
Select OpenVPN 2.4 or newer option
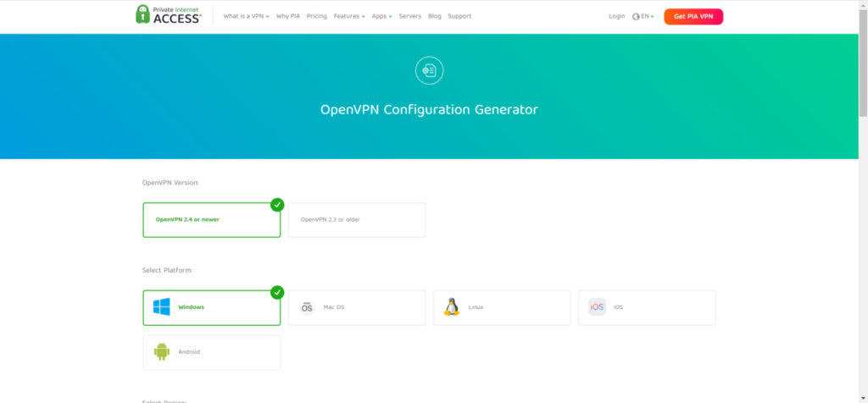(211, 219)
